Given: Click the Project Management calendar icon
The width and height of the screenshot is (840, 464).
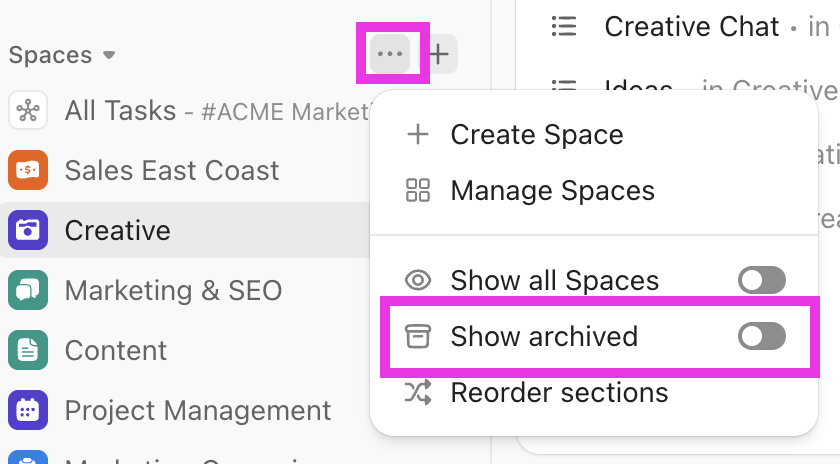Looking at the screenshot, I should 28,410.
